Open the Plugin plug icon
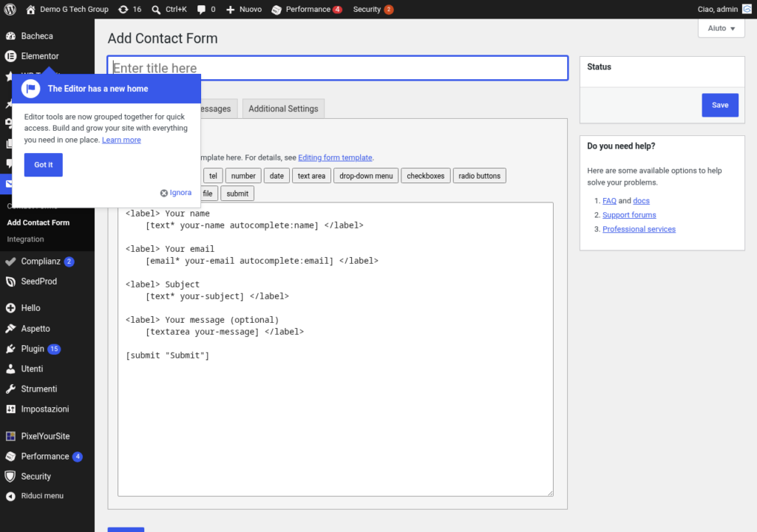The image size is (757, 532). [x=10, y=349]
